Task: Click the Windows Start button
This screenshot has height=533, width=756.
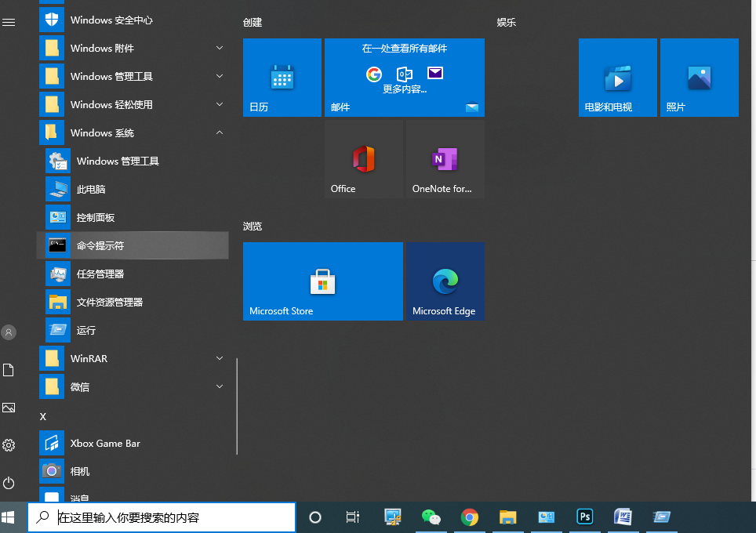Action: 8,517
